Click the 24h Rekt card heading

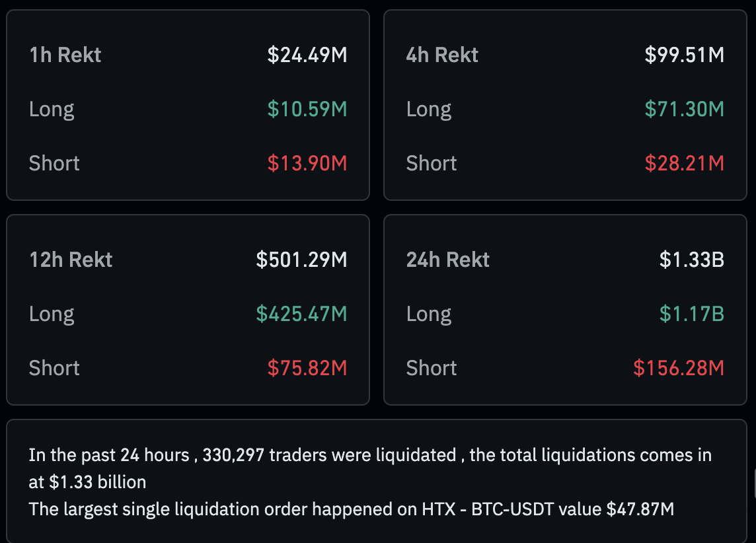pos(448,260)
